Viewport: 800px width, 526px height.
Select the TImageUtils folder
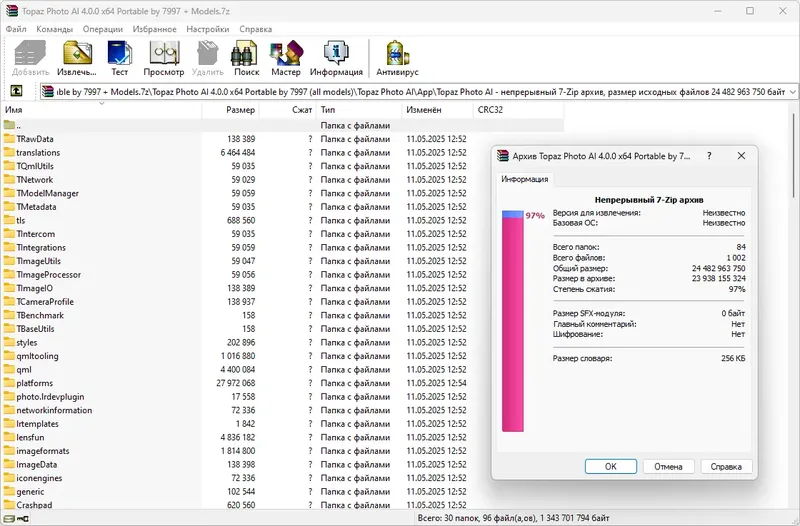[x=38, y=261]
